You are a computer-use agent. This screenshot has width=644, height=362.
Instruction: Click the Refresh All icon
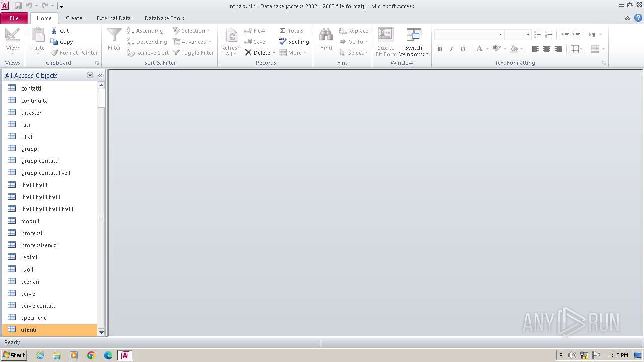coord(231,42)
